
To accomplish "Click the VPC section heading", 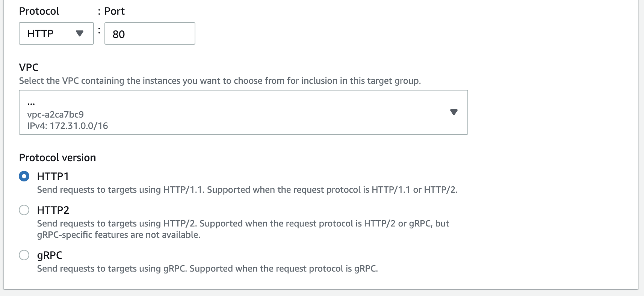I will (x=29, y=67).
